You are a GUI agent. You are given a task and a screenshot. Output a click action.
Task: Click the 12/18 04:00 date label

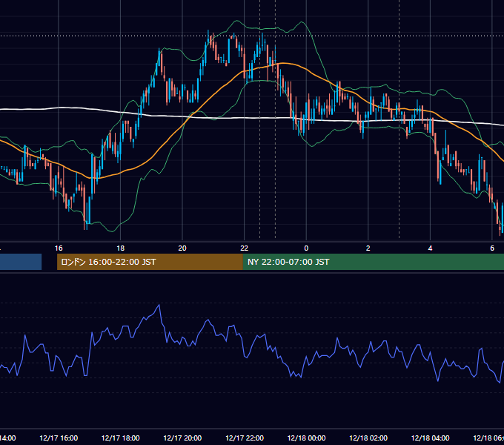431,438
